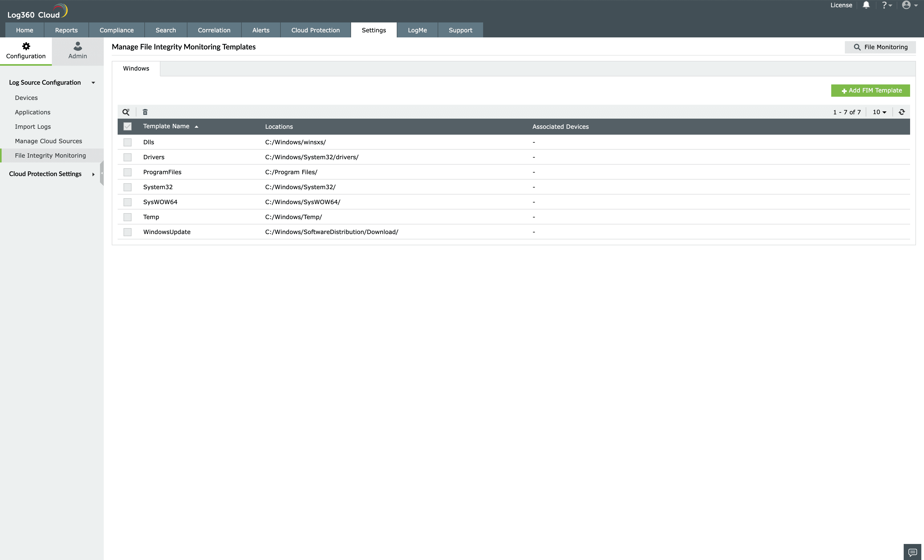Switch to the Compliance menu tab
The width and height of the screenshot is (924, 560).
(116, 30)
